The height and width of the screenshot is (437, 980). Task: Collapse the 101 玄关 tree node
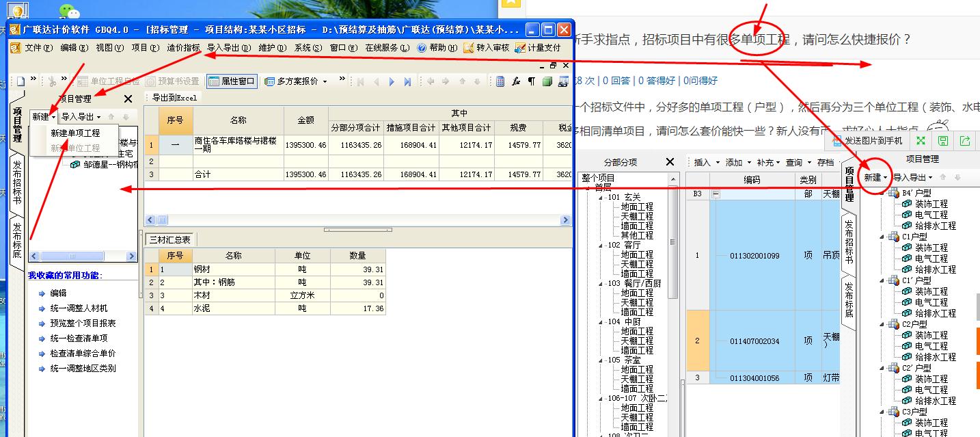point(601,197)
